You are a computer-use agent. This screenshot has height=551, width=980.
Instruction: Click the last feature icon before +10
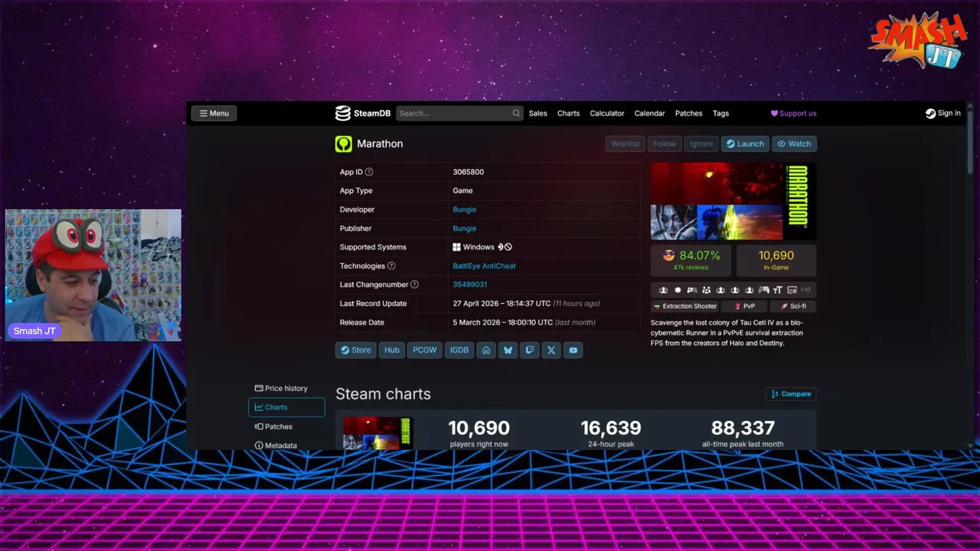[x=792, y=290]
